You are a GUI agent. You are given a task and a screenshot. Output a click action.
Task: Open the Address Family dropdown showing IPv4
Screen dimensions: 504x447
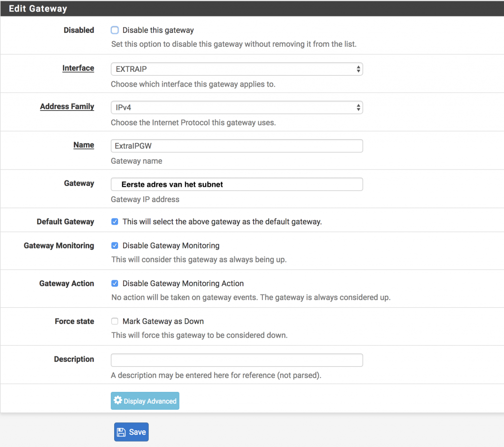coord(237,107)
